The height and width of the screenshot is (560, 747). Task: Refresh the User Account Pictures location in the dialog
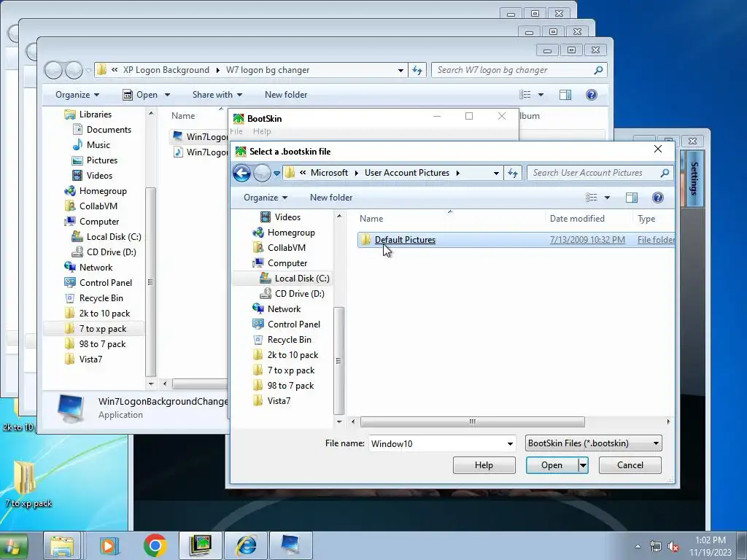tap(513, 173)
